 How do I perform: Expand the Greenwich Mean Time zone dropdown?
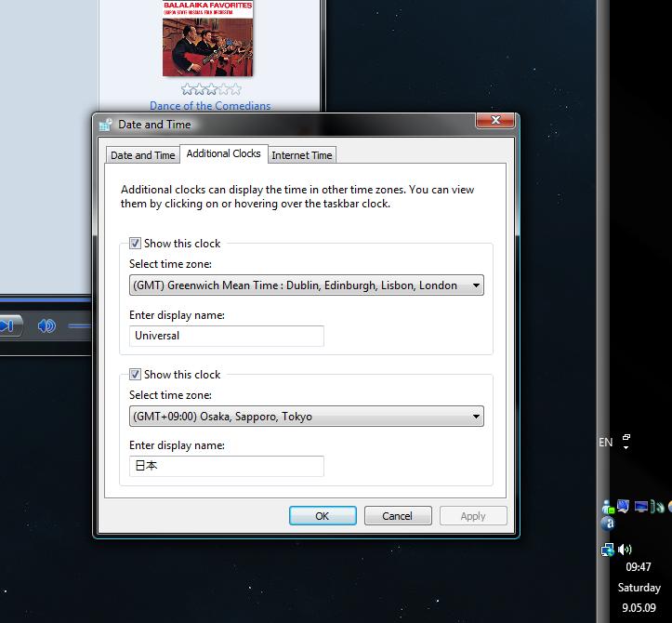[x=476, y=285]
